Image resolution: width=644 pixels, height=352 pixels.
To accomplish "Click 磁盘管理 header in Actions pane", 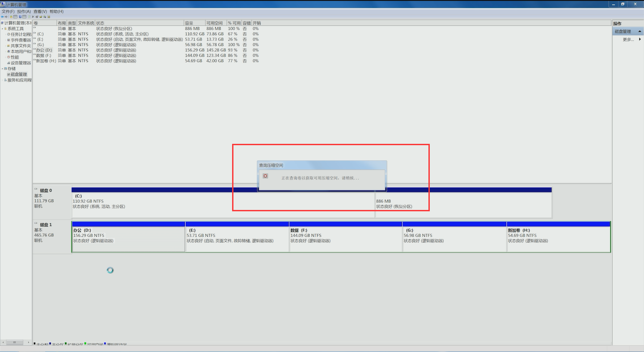I will point(628,32).
